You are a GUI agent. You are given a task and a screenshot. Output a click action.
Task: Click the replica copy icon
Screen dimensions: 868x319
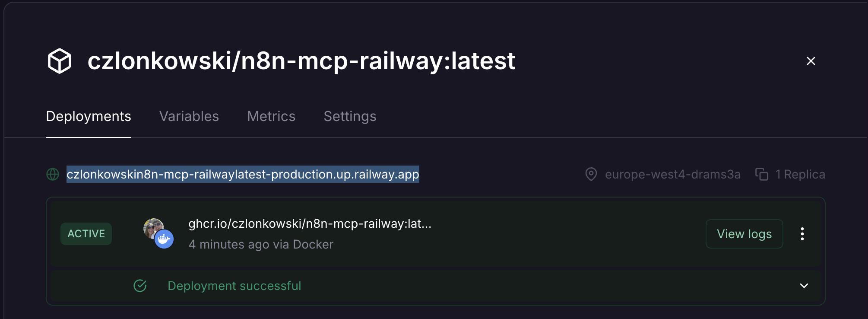761,174
